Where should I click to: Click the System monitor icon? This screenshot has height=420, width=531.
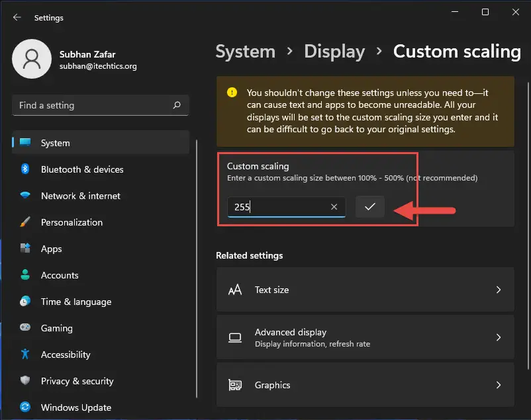click(25, 142)
